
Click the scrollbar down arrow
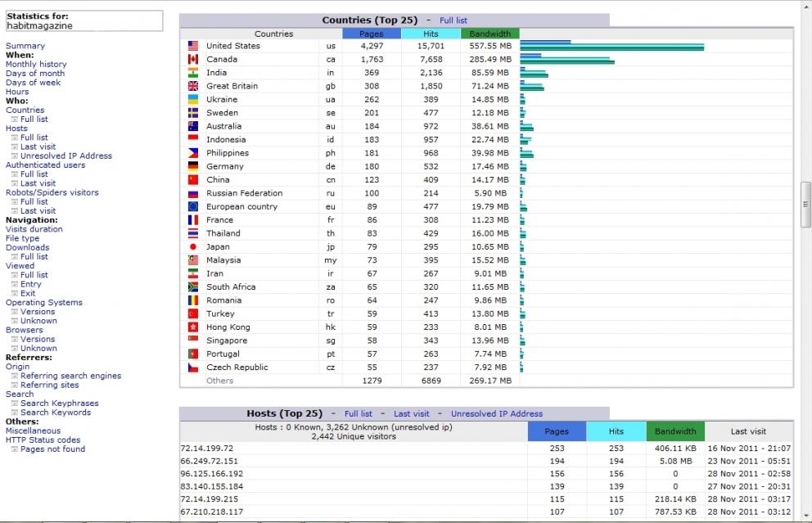pyautogui.click(x=805, y=516)
